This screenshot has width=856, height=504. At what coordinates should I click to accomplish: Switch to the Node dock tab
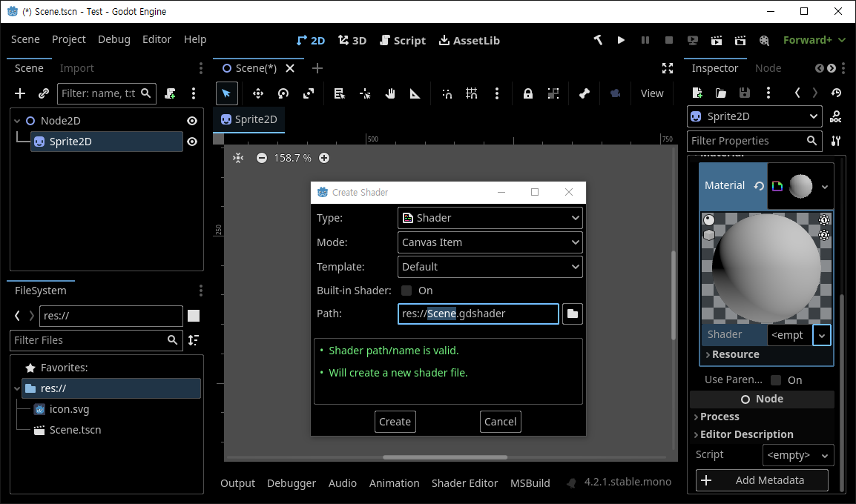[768, 68]
